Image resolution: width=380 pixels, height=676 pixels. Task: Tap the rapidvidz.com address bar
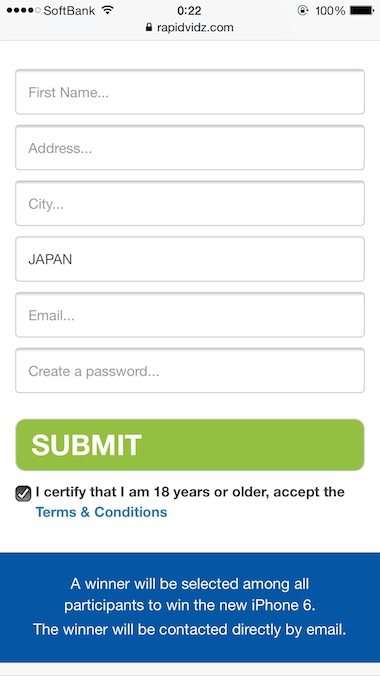(x=190, y=28)
